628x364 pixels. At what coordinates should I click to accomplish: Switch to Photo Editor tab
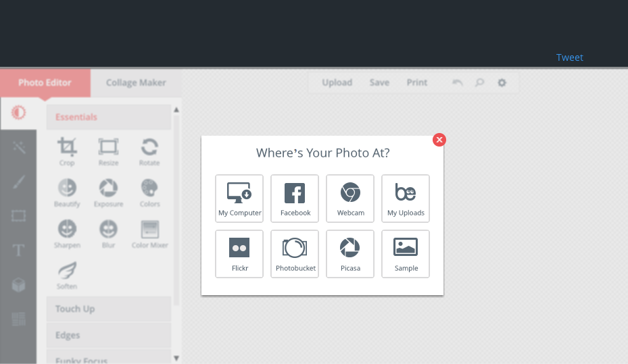pyautogui.click(x=45, y=83)
